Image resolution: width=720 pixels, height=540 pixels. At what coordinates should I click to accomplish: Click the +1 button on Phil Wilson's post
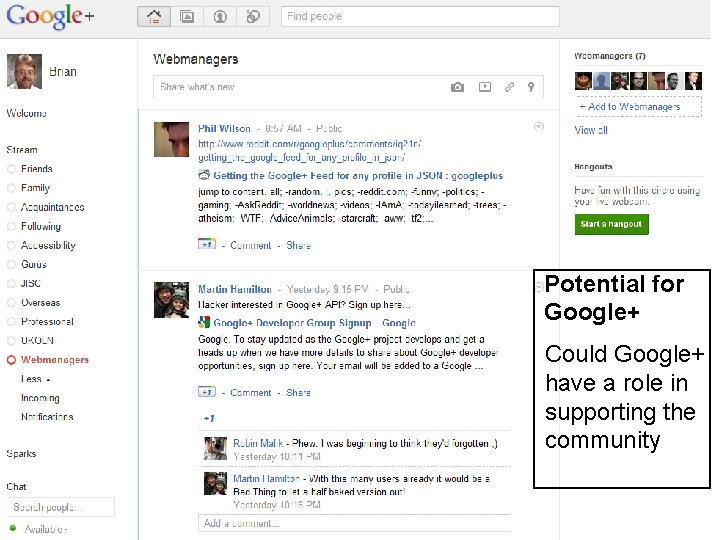click(x=207, y=244)
